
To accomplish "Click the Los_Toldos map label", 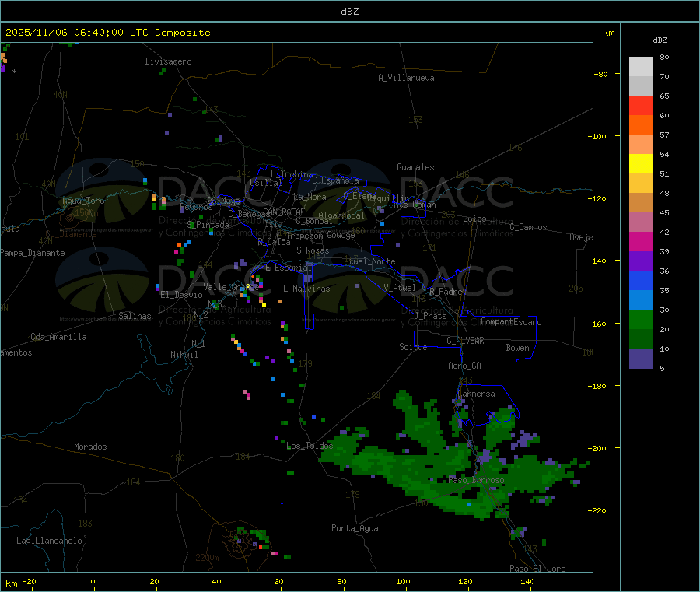I will [310, 446].
